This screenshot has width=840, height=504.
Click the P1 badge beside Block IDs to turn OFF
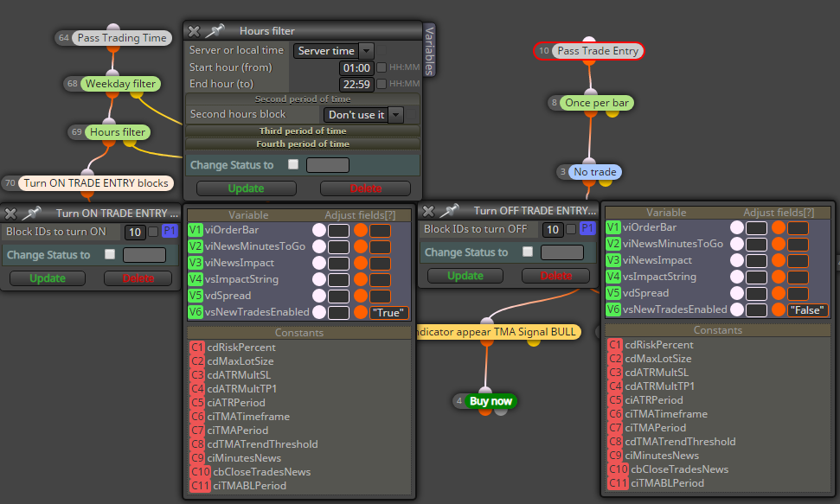coord(587,229)
